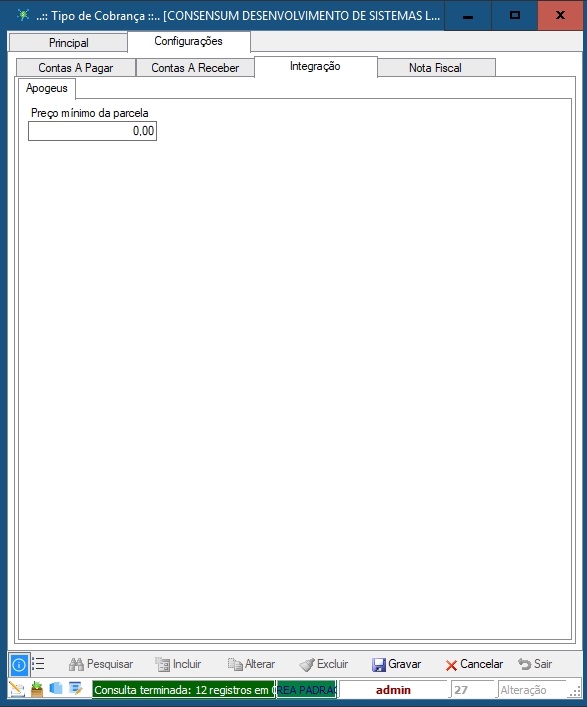Click the edit note status icon
The height and width of the screenshot is (707, 587).
pyautogui.click(x=76, y=689)
